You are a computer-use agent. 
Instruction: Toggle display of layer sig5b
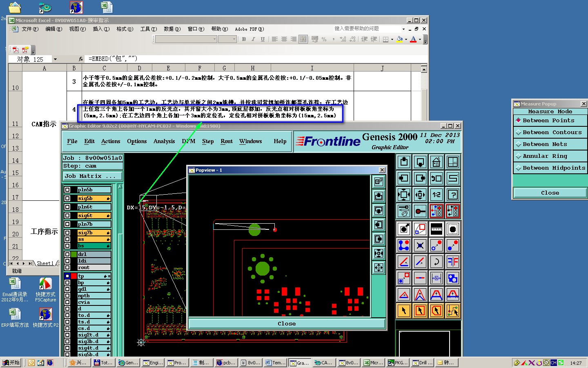click(67, 198)
